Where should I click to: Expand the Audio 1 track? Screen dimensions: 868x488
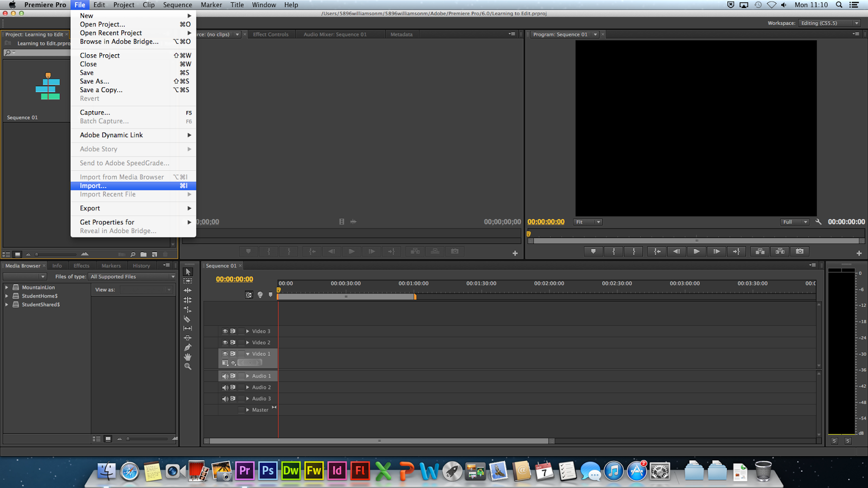click(248, 376)
